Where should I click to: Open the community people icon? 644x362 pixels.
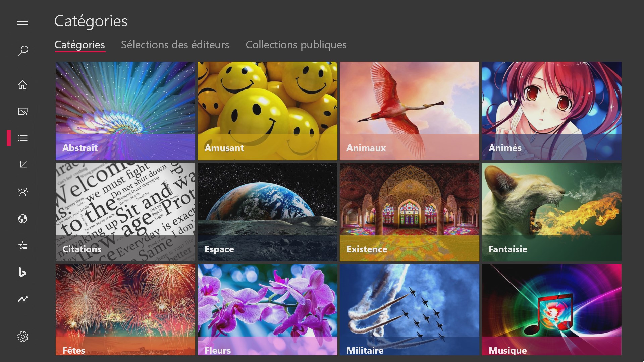(23, 192)
